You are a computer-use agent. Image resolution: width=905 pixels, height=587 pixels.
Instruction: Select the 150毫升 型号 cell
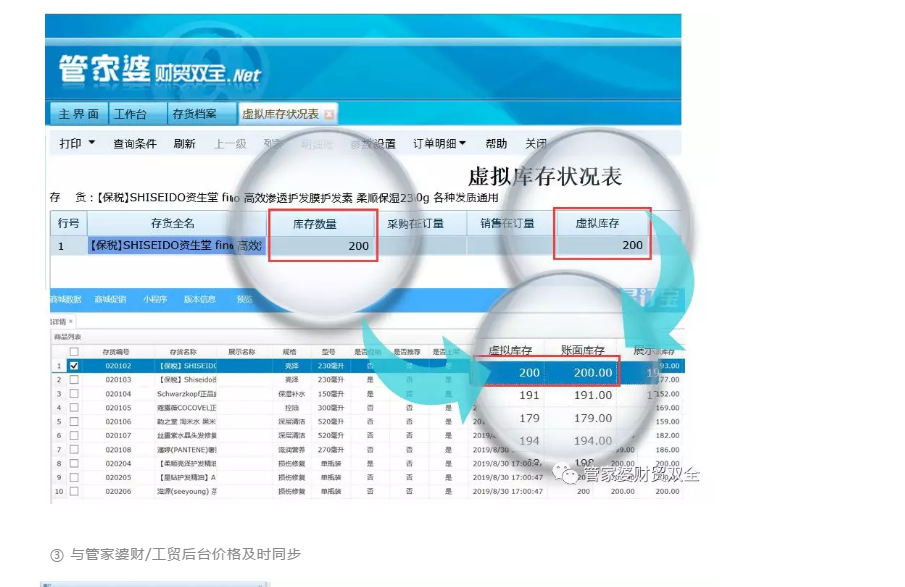click(331, 394)
